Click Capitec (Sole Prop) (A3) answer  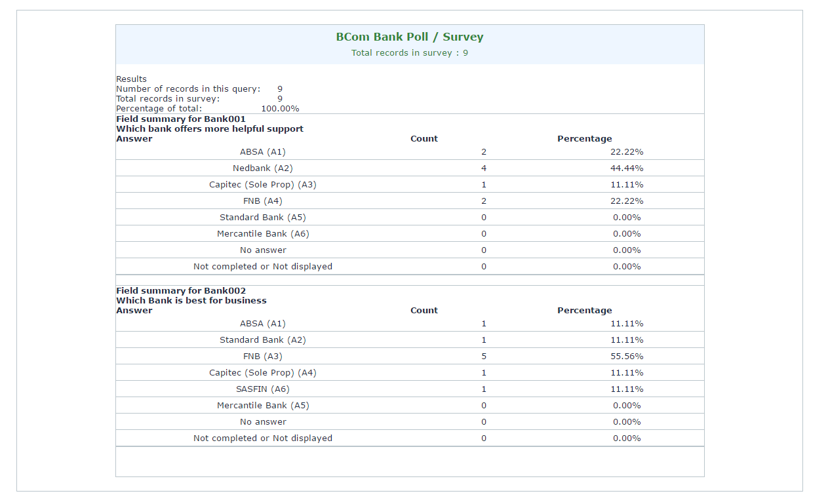click(263, 185)
